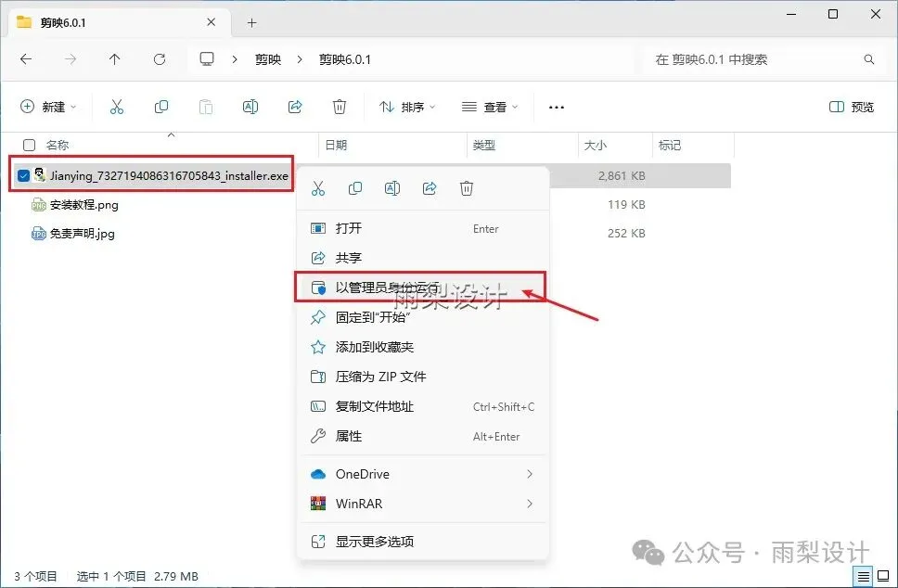Switch to details view icon in status bar

(864, 576)
